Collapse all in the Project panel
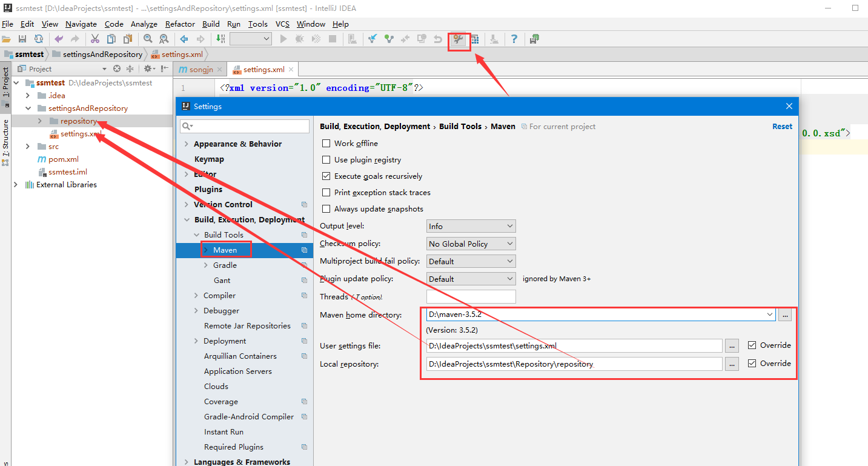This screenshot has width=868, height=466. (130, 68)
